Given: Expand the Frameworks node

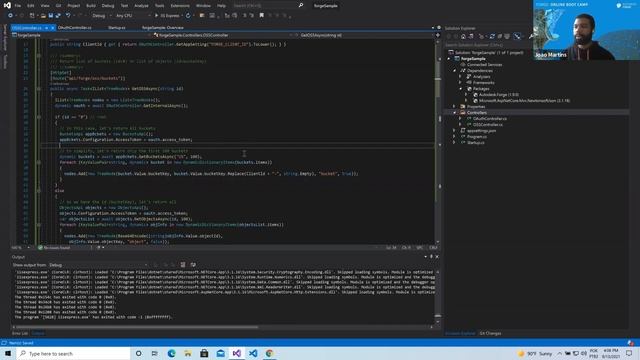Looking at the screenshot, I should [460, 82].
